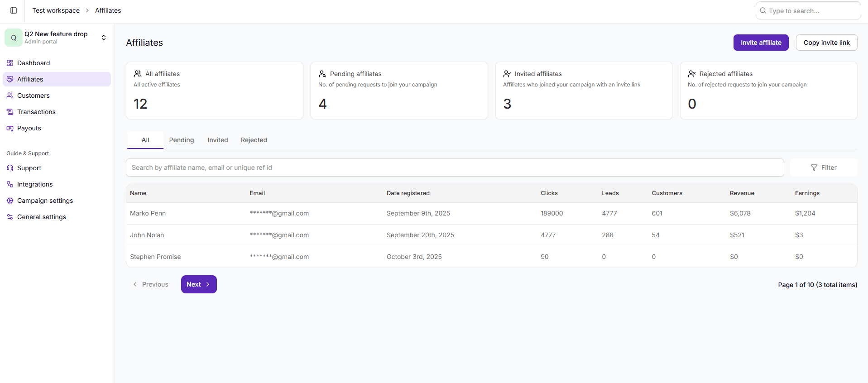868x383 pixels.
Task: Focus the affiliate name search field
Action: 455,168
